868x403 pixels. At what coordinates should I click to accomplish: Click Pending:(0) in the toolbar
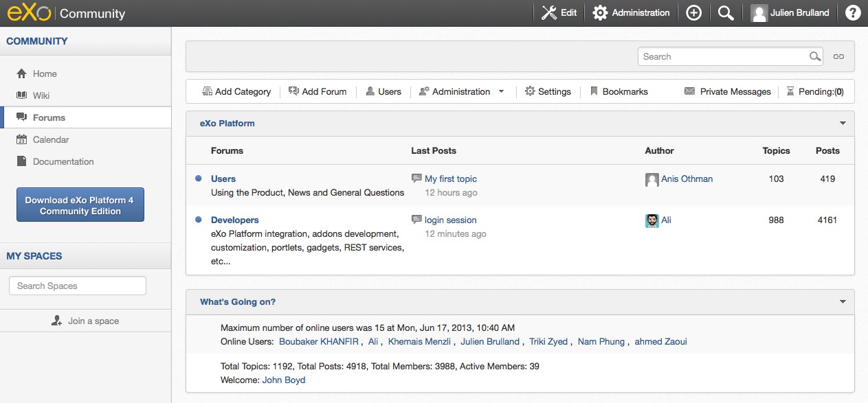coord(821,91)
